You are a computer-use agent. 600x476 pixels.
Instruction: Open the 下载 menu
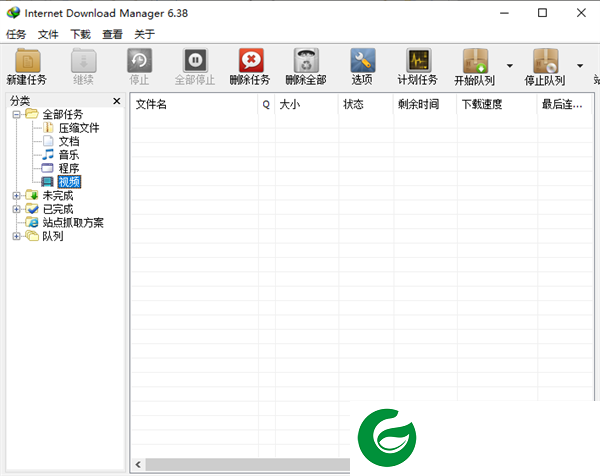click(x=80, y=34)
